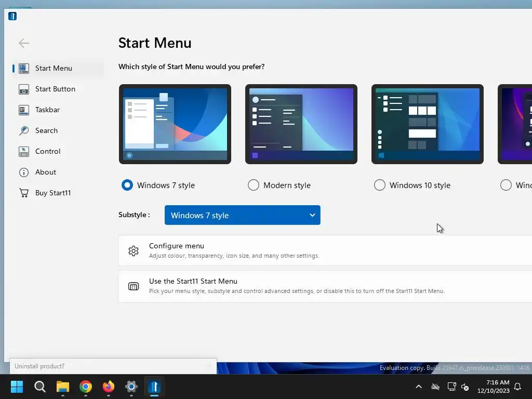The height and width of the screenshot is (399, 532).
Task: Click the Start11 app icon in title bar
Action: 12,16
